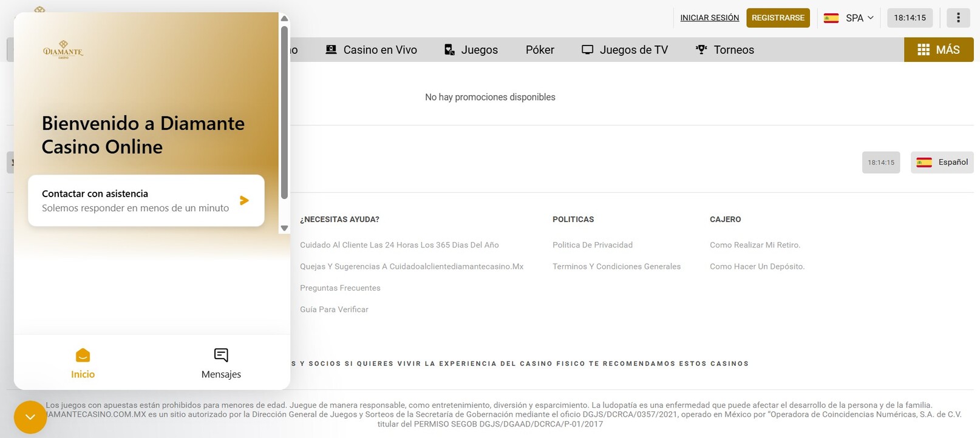This screenshot has height=438, width=980.
Task: Open Preguntas Frecuentes link
Action: (x=340, y=288)
